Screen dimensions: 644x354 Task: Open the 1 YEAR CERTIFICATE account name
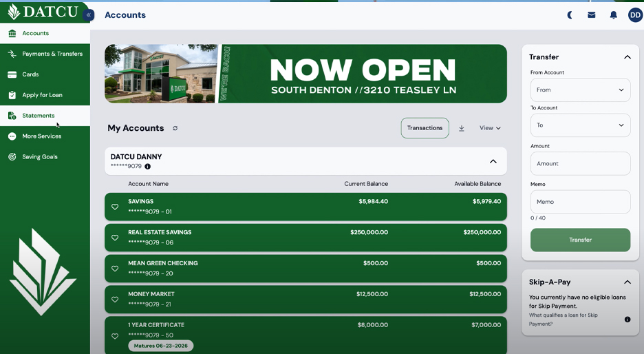pos(156,325)
